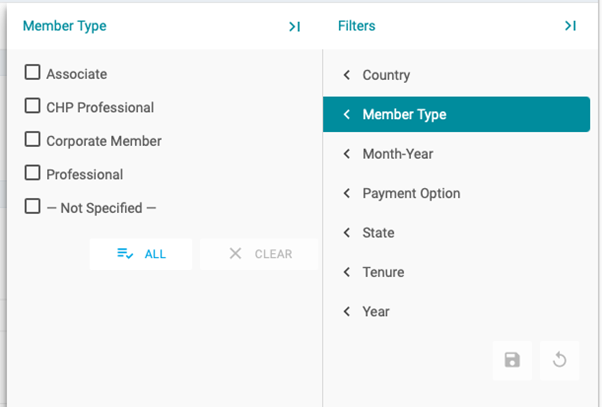Click the Professional label text

[x=85, y=174]
